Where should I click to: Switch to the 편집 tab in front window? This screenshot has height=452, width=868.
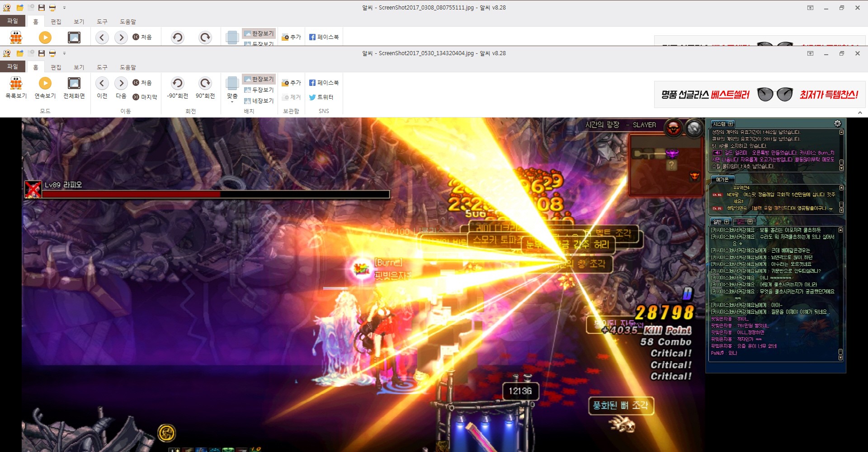tap(56, 67)
